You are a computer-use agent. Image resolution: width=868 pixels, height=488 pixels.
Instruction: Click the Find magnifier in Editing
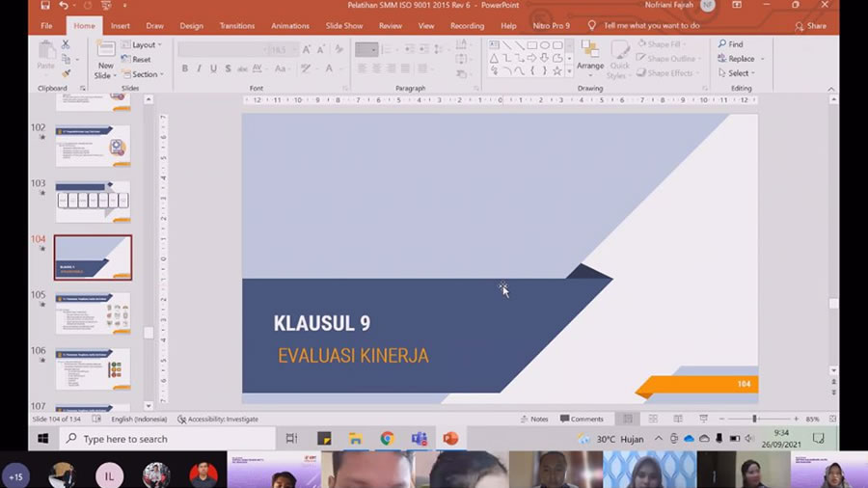pyautogui.click(x=729, y=44)
